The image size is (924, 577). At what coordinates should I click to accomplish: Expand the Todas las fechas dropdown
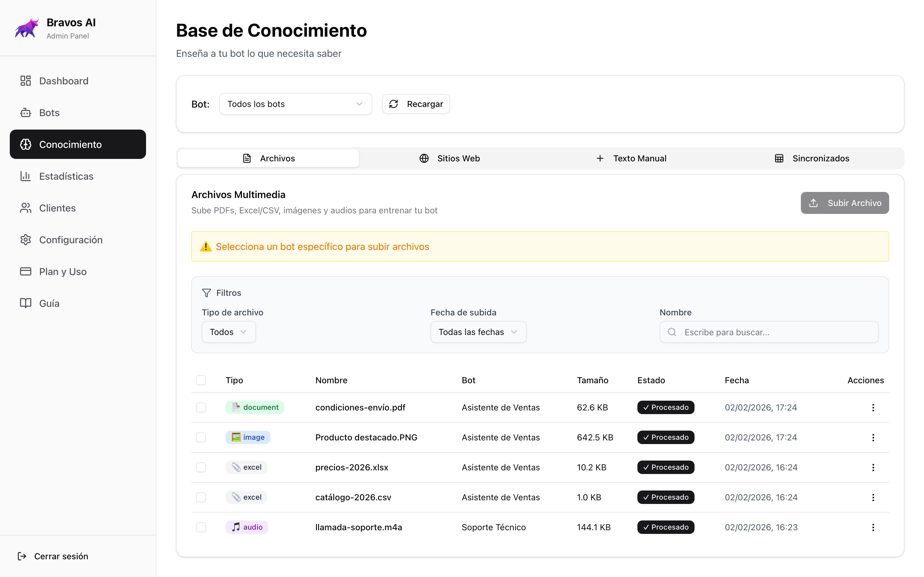[x=478, y=332]
